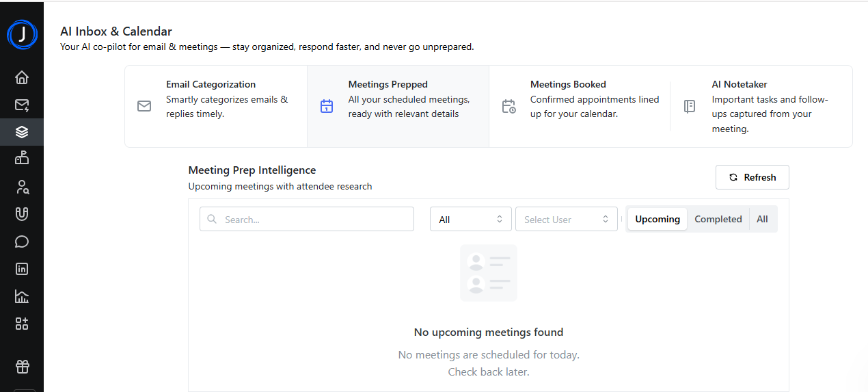Open the gift box sidebar icon
This screenshot has width=868, height=392.
pos(22,367)
